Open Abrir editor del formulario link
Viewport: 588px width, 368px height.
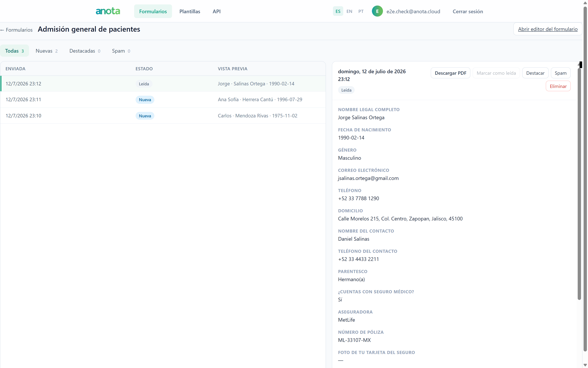click(x=547, y=29)
